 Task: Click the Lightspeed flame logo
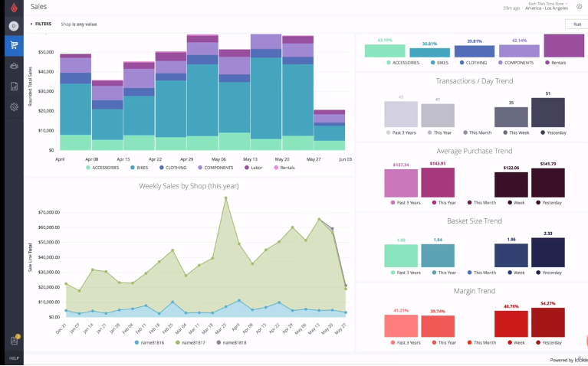point(11,7)
